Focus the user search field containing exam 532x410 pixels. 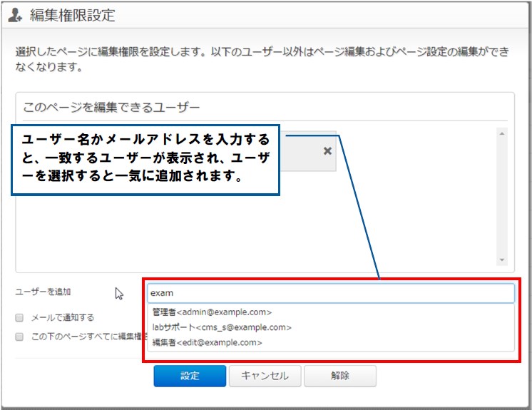[x=331, y=293]
